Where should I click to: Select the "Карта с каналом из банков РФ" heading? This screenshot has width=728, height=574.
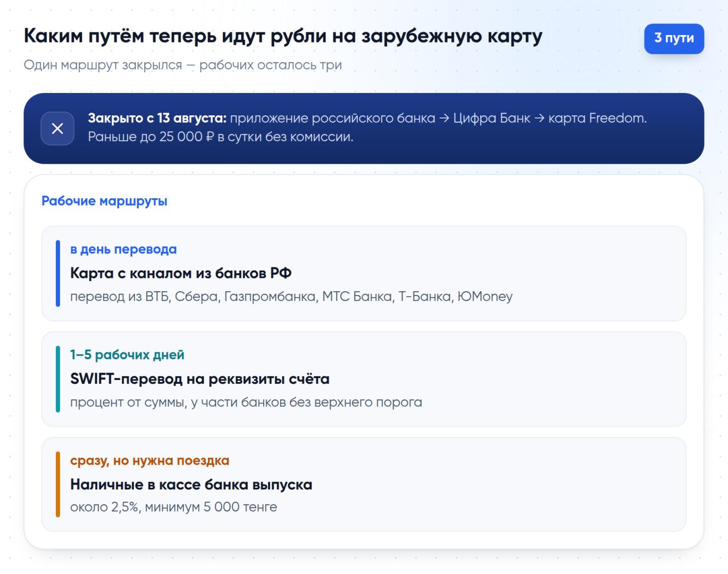tap(181, 273)
